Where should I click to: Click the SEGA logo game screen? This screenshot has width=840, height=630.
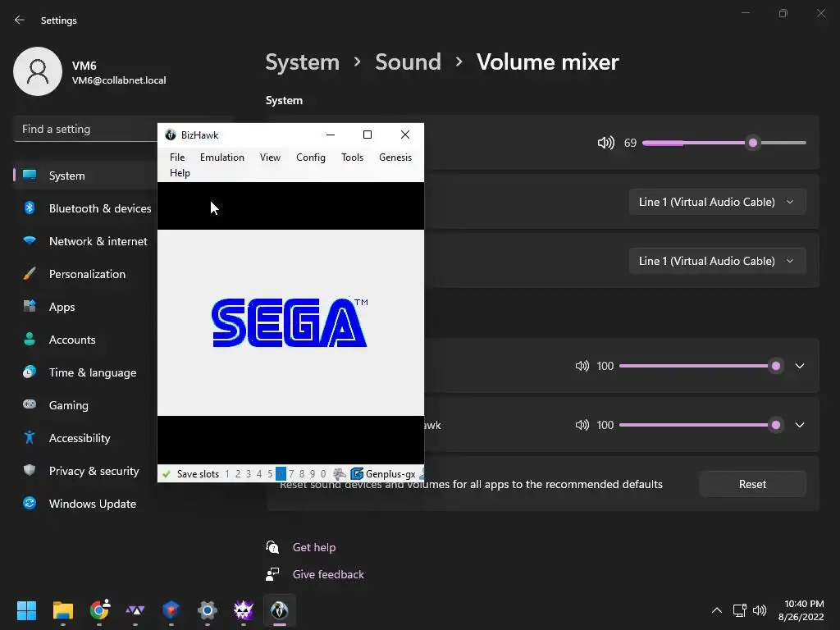point(290,322)
